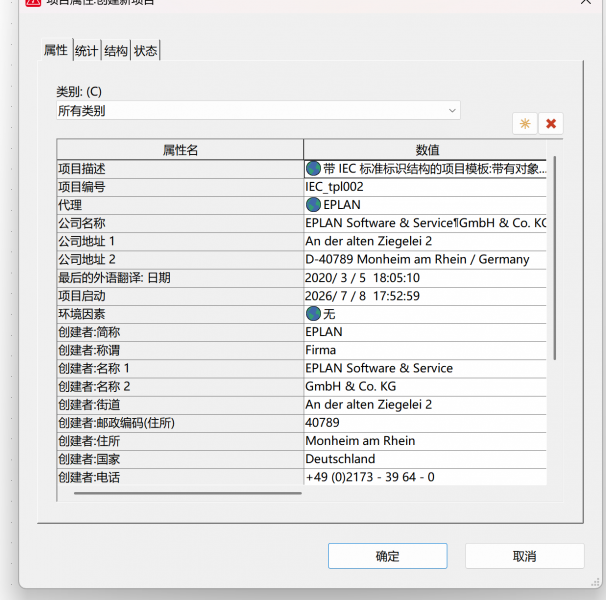Click the Firma value cell
The height and width of the screenshot is (600, 606).
pos(425,350)
